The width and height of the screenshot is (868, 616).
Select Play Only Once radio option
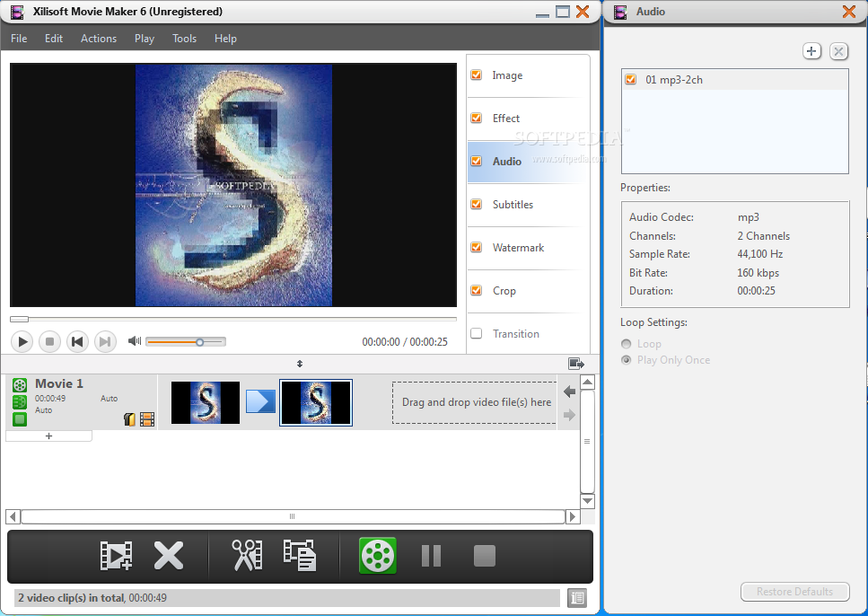[x=626, y=360]
